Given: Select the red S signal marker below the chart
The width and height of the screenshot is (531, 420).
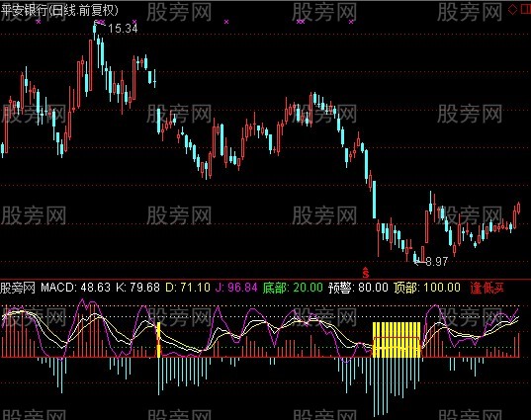Looking at the screenshot, I should (366, 272).
